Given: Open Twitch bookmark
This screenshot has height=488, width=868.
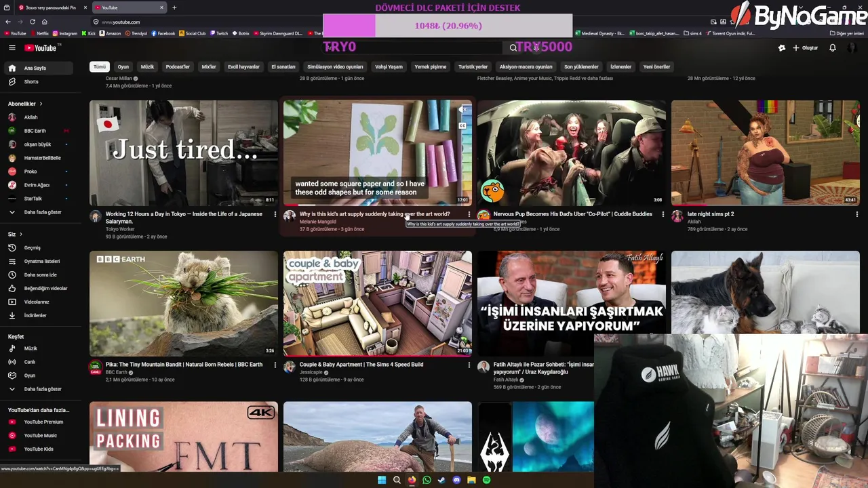Looking at the screenshot, I should 218,33.
